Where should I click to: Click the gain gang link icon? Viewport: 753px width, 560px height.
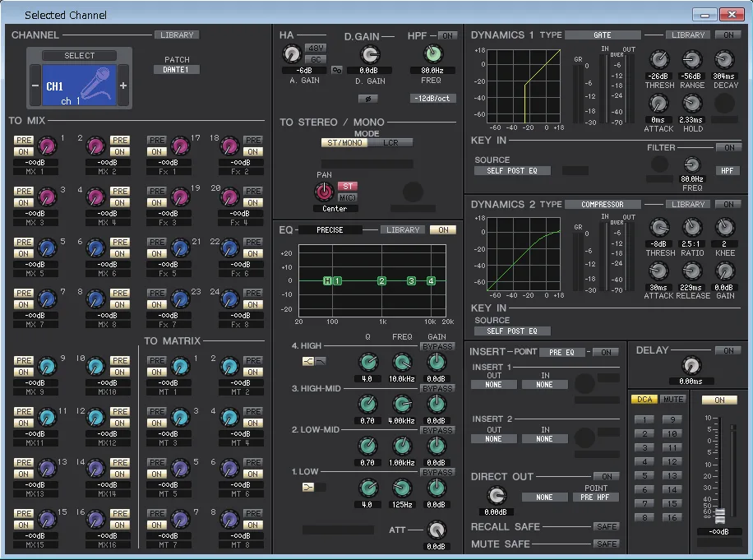coord(337,70)
